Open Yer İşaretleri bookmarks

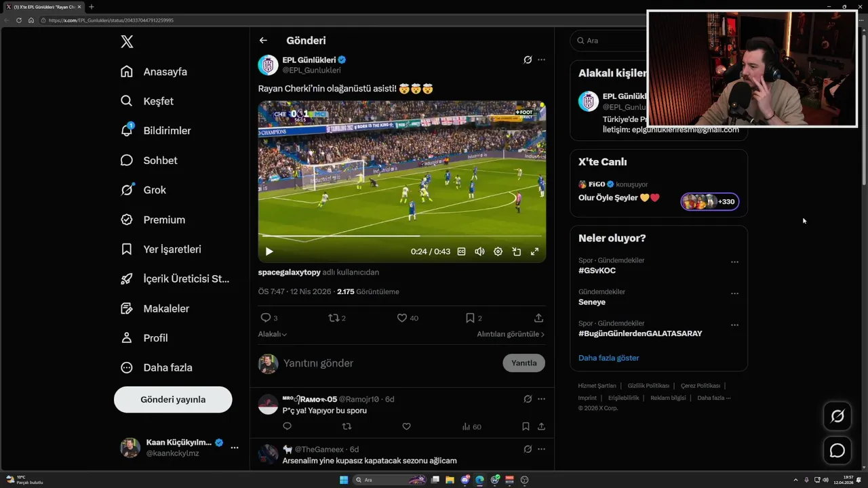click(161, 249)
